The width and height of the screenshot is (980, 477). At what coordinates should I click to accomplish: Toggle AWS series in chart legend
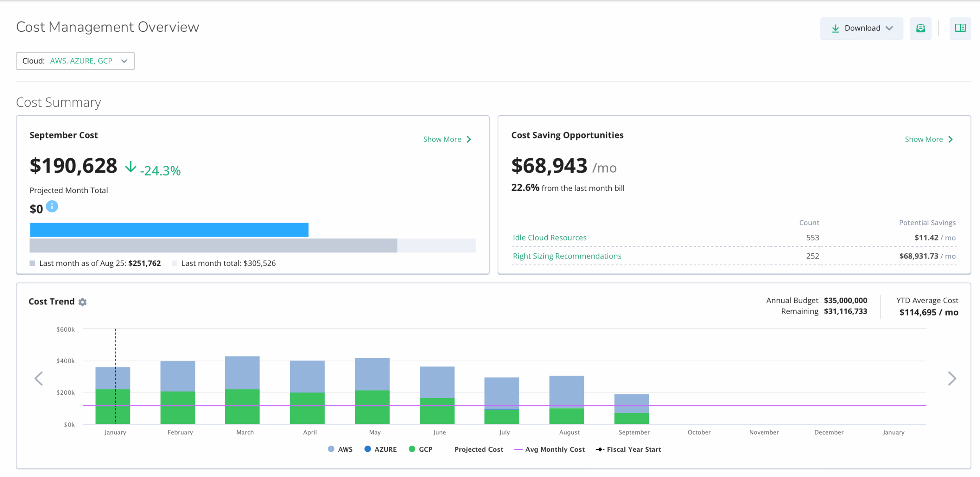[340, 449]
